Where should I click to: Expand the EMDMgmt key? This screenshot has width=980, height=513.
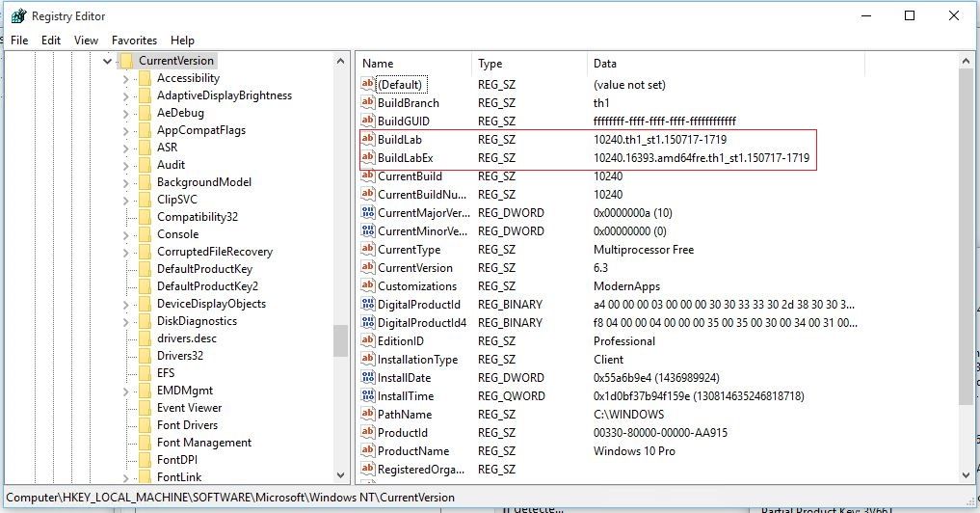coord(125,391)
